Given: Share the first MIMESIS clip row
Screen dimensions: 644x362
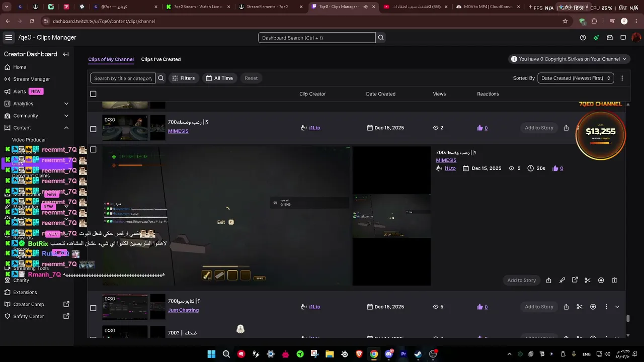Looking at the screenshot, I should click(566, 128).
